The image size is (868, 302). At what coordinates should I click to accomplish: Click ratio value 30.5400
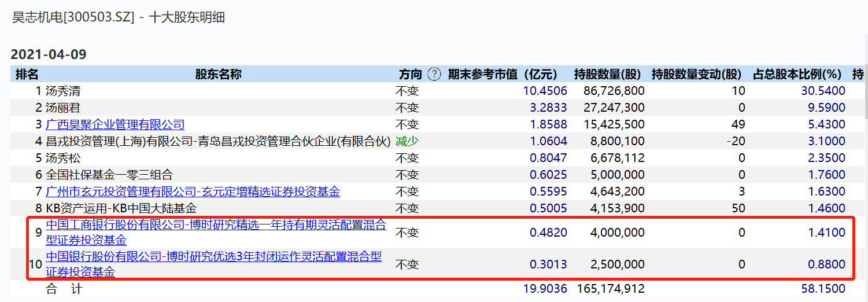point(823,91)
